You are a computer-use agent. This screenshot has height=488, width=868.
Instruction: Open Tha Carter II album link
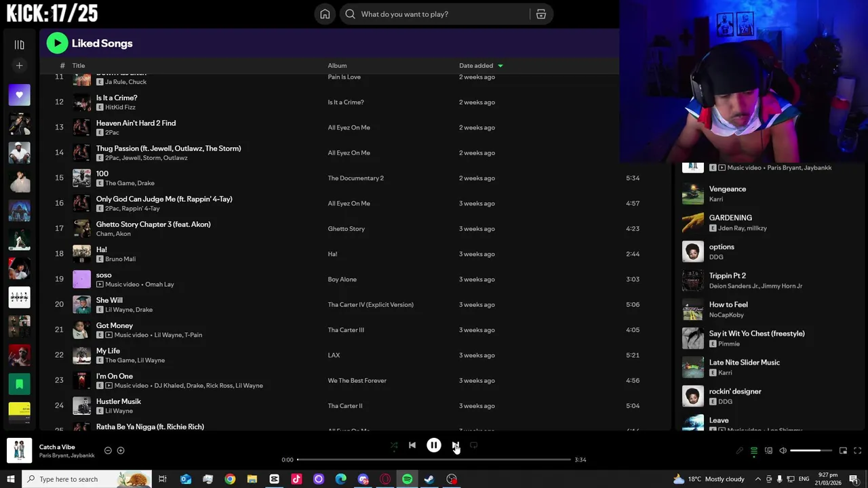tap(345, 406)
